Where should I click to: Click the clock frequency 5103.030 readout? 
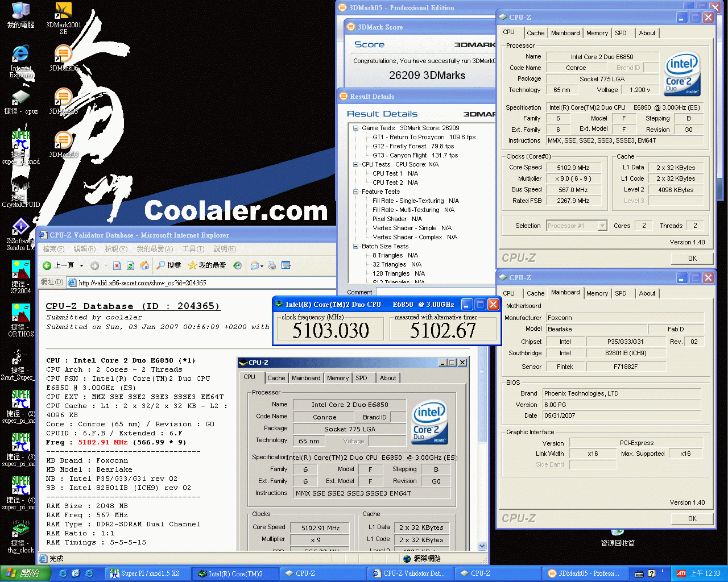[x=330, y=330]
